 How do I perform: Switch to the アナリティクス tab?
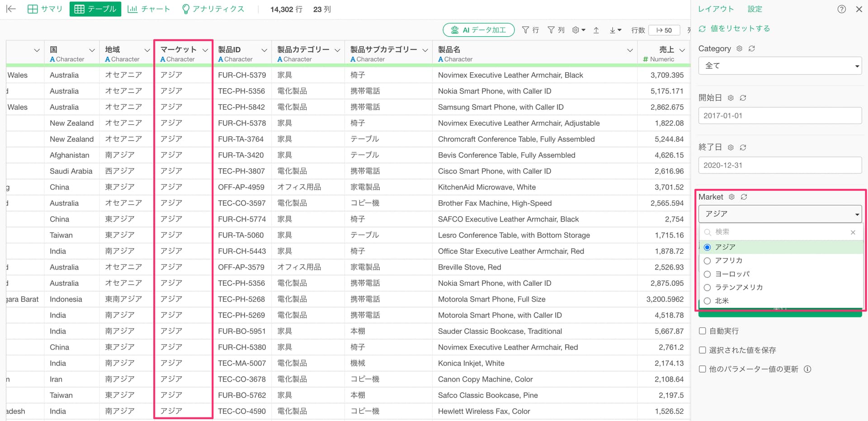212,9
